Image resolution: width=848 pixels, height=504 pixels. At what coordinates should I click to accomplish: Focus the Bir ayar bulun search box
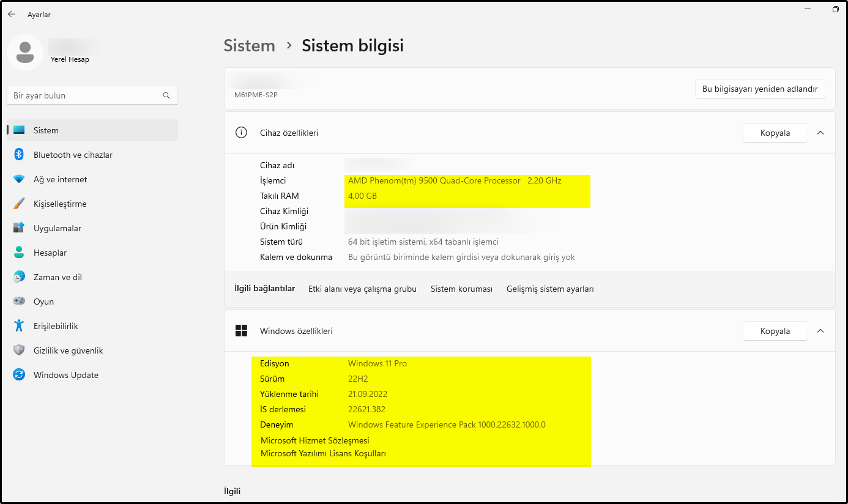92,95
